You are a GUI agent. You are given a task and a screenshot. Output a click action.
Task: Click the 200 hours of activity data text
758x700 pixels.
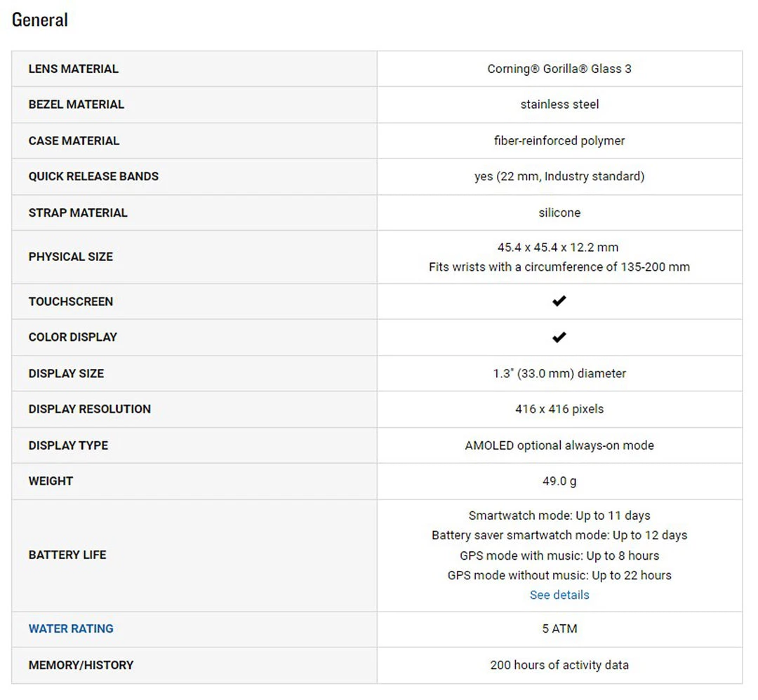pos(559,665)
